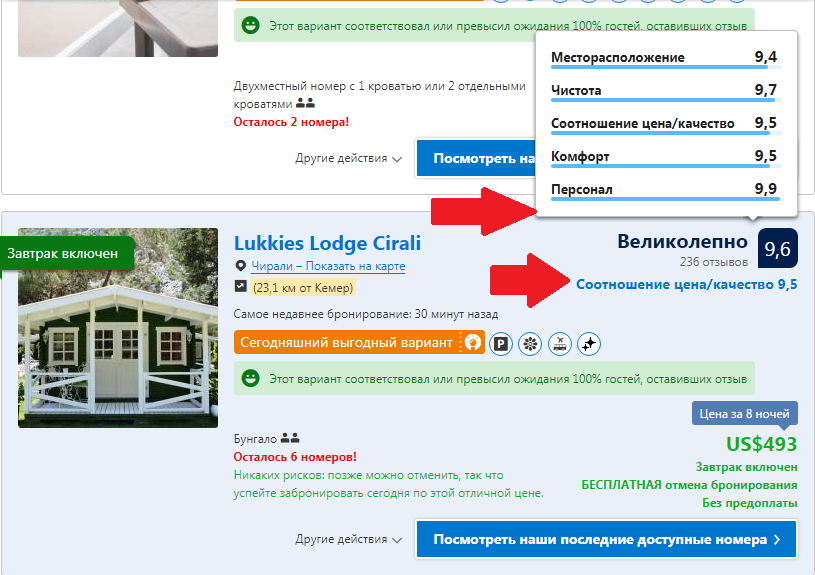
Task: Click 'Двухместный номер с 1 кроватью' room description
Action: pyautogui.click(x=379, y=95)
